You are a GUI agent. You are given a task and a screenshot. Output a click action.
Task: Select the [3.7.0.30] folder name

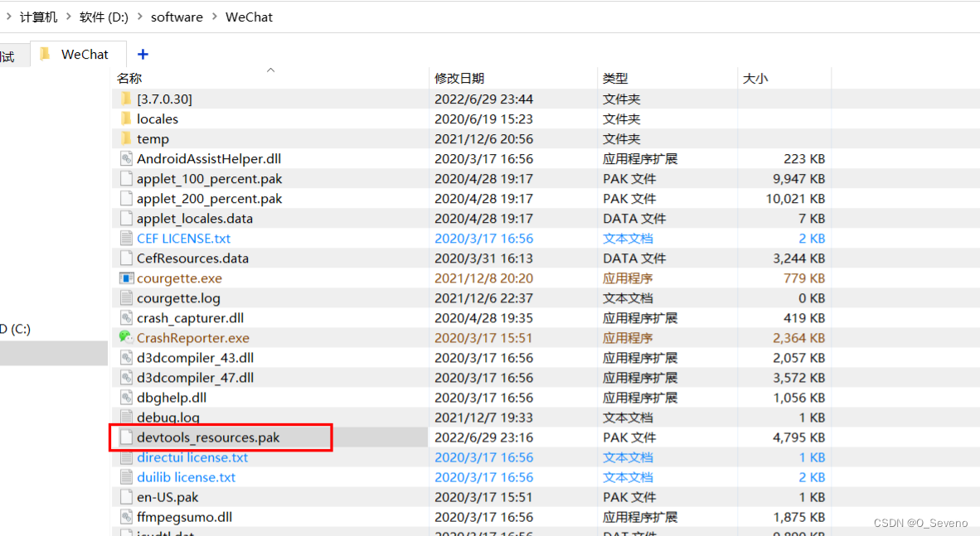[164, 99]
